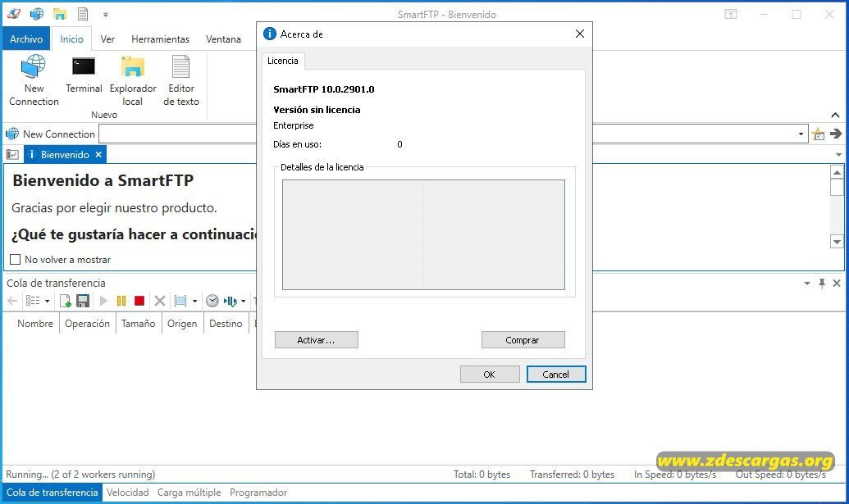Expand the speed limit dropdown arrow
The image size is (849, 504).
243,302
